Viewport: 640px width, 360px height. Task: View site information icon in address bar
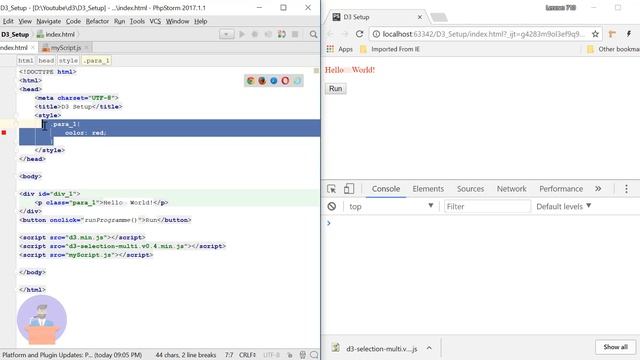(376, 34)
